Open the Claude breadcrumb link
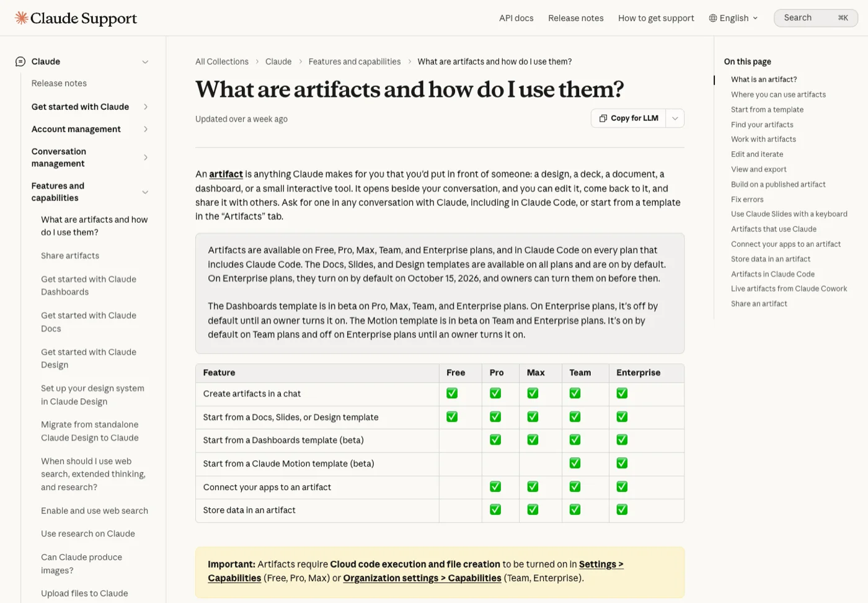Screen dimensions: 868x603 pos(278,61)
